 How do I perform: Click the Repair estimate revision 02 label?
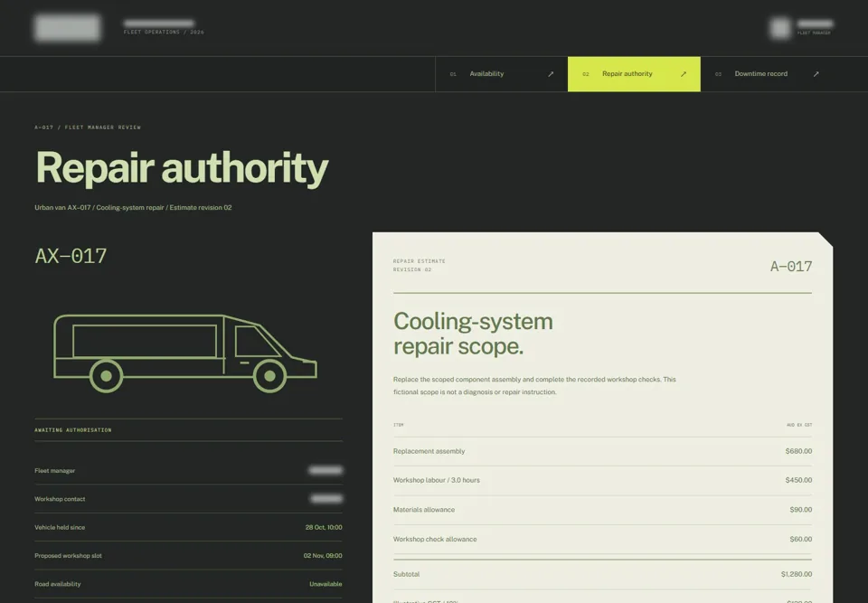pos(419,265)
